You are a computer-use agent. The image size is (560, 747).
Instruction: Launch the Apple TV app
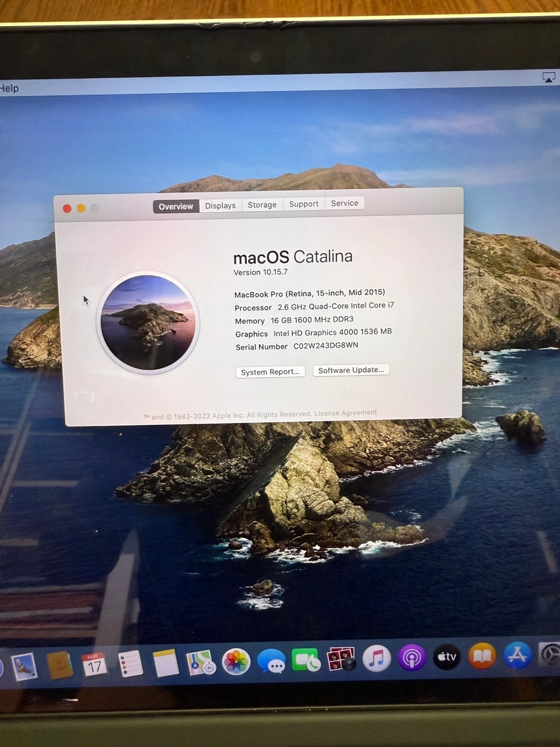(447, 657)
